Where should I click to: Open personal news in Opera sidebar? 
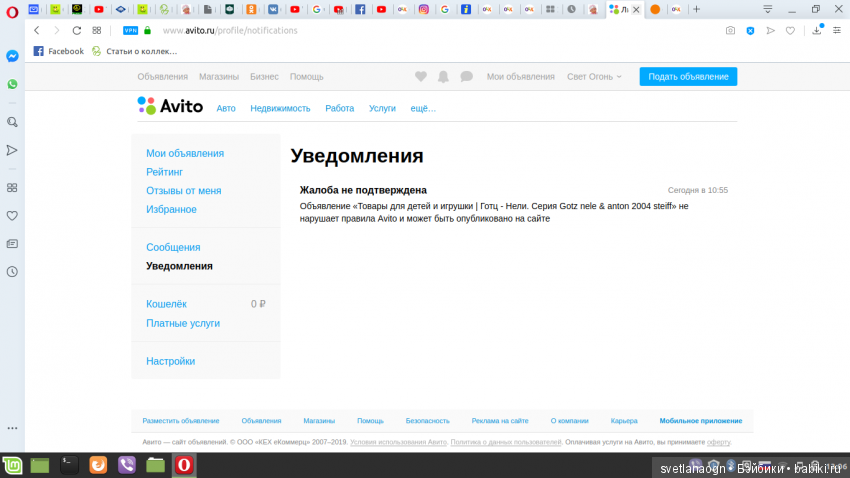(12, 244)
